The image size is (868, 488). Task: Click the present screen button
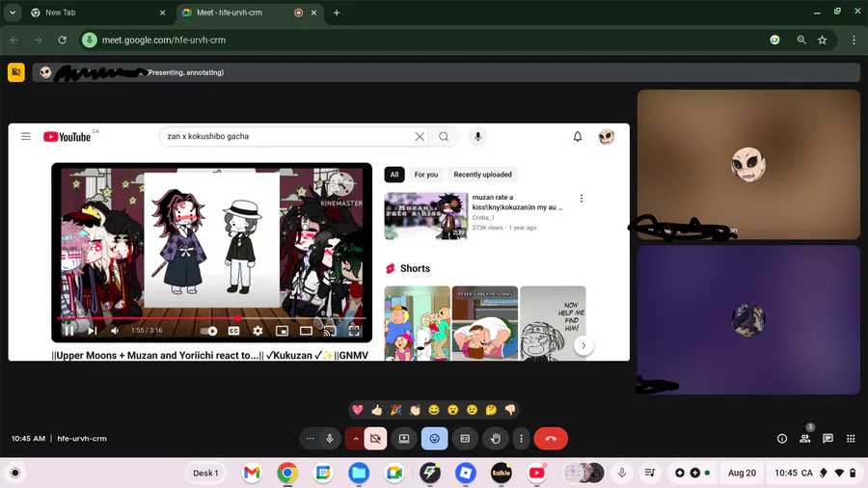coord(404,439)
